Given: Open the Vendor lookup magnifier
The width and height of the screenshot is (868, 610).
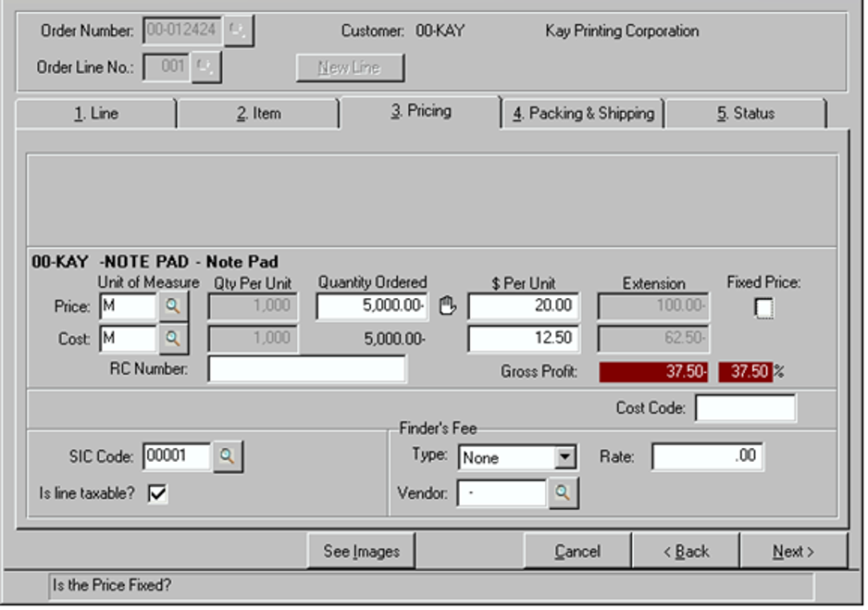Looking at the screenshot, I should tap(563, 492).
